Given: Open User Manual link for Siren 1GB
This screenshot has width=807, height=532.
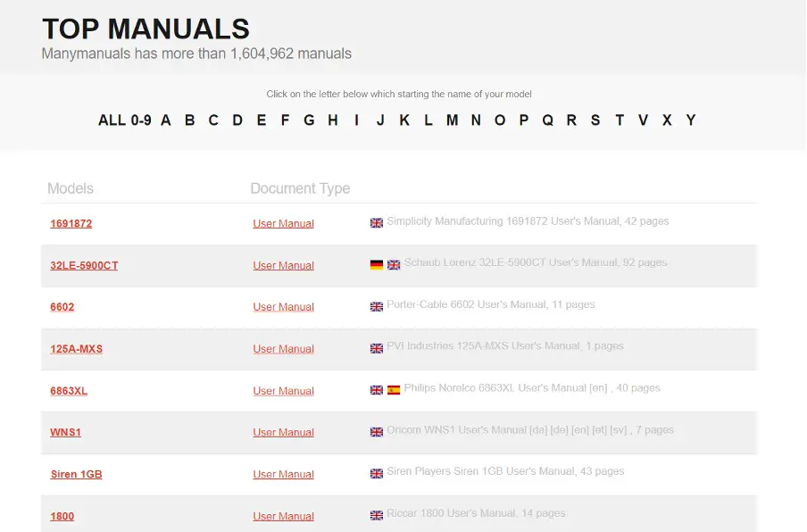Looking at the screenshot, I should pos(284,474).
